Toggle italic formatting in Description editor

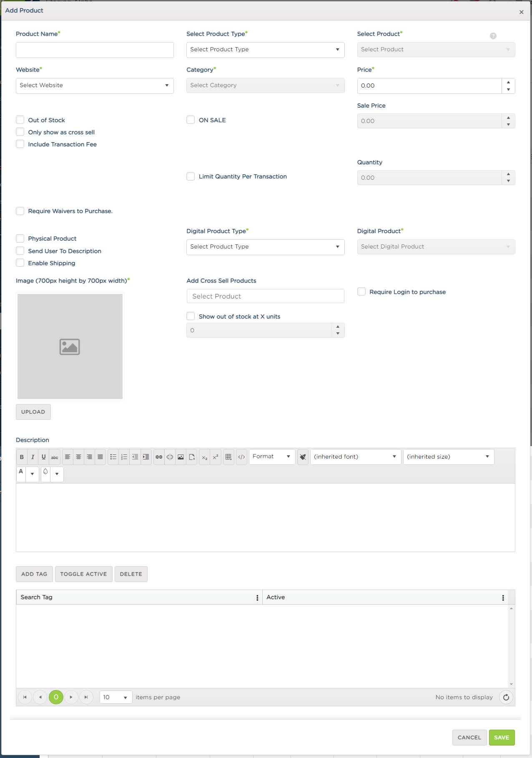33,457
